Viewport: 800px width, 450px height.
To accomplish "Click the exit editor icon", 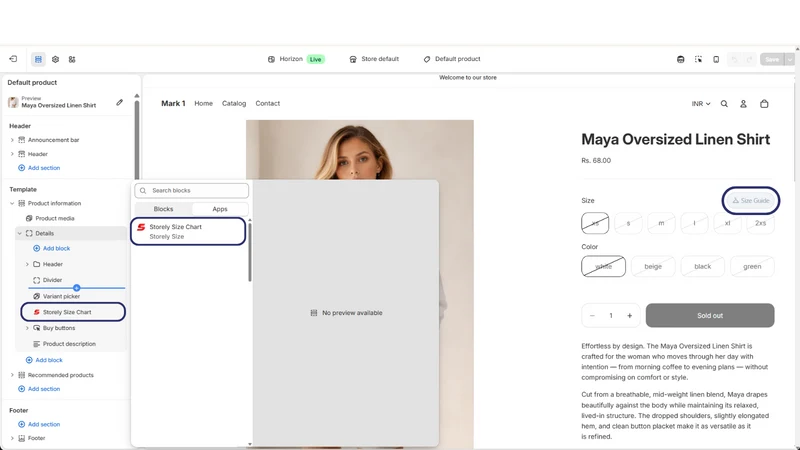I will pyautogui.click(x=13, y=59).
